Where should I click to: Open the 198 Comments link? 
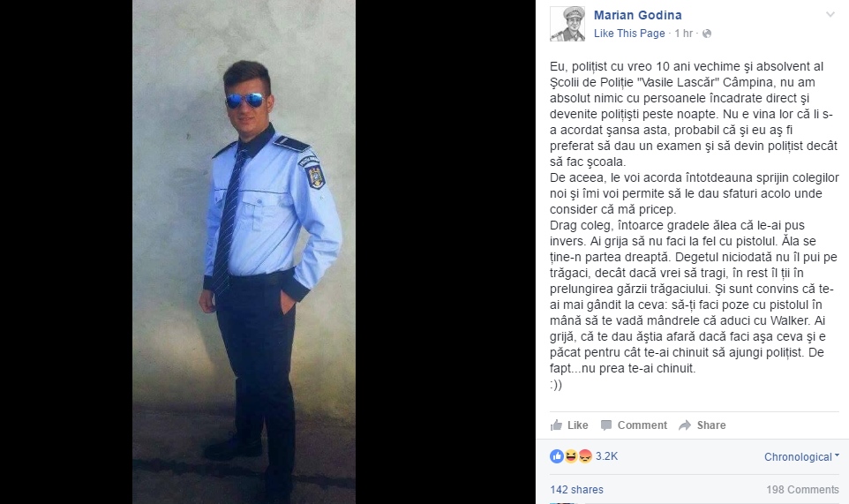tap(802, 489)
